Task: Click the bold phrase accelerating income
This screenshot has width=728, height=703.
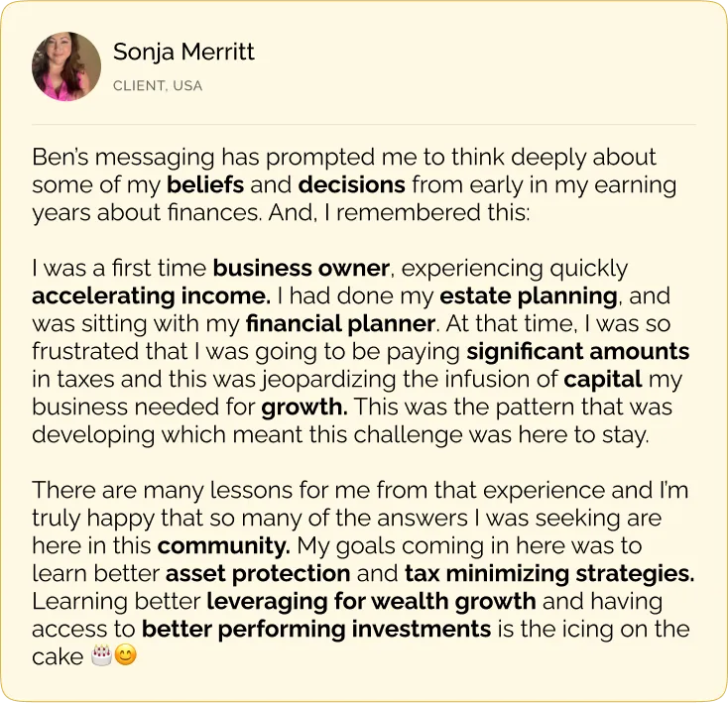Action: point(151,296)
